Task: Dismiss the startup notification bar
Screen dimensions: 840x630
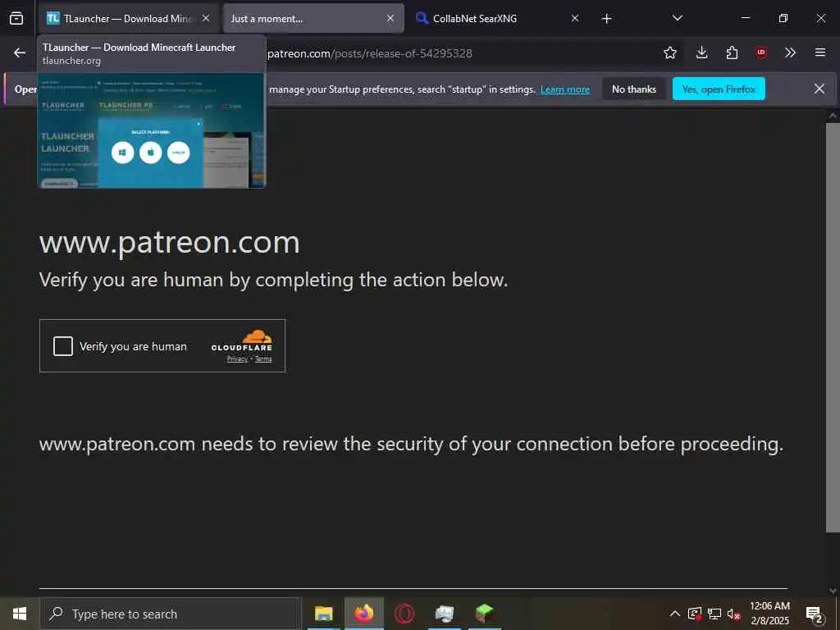Action: tap(819, 89)
